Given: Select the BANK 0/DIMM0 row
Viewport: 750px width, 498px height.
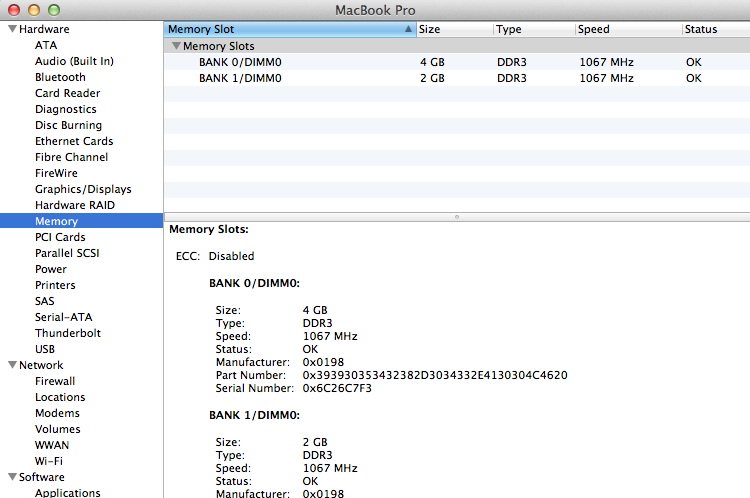Looking at the screenshot, I should (239, 62).
